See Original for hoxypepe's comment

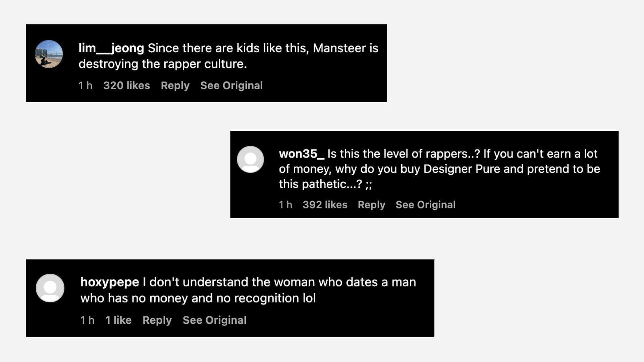coord(215,320)
